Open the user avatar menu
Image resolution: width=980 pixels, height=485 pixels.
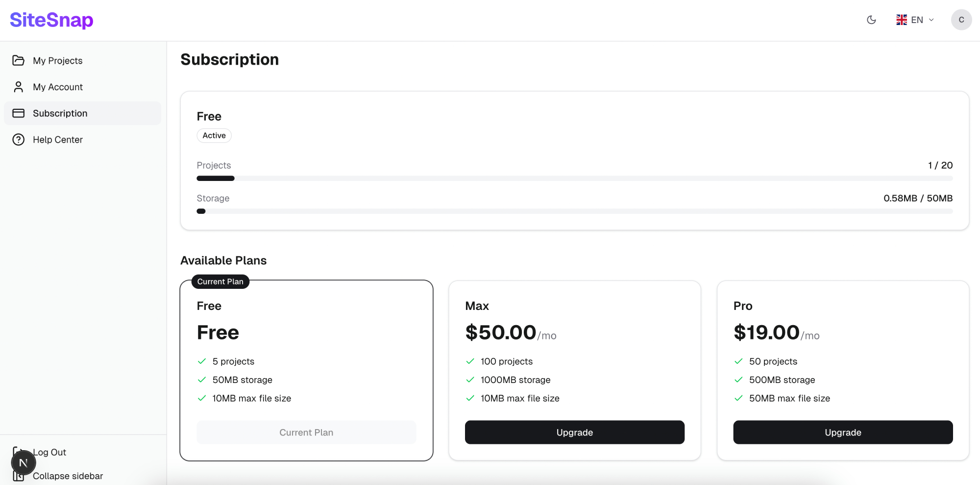(961, 20)
